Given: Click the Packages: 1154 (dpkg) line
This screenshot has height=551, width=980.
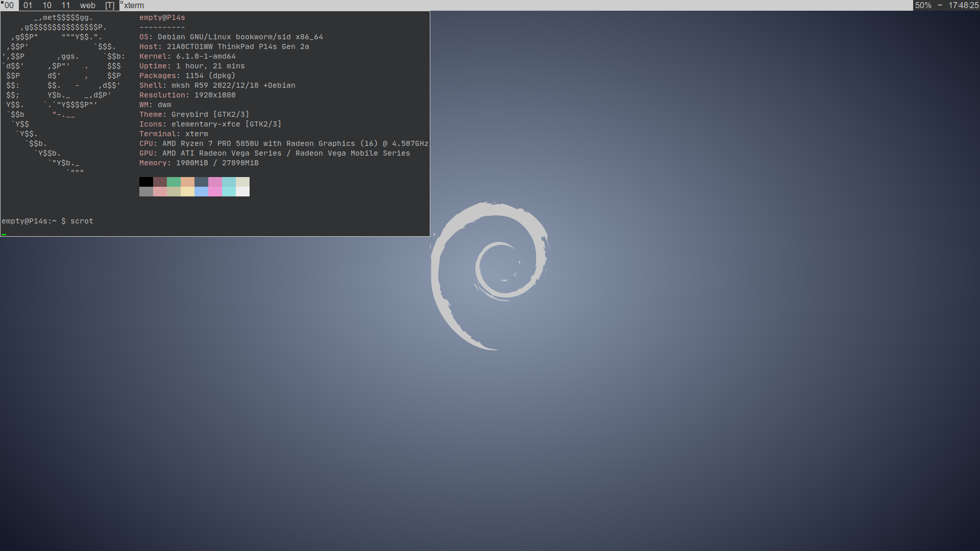Looking at the screenshot, I should click(x=187, y=76).
